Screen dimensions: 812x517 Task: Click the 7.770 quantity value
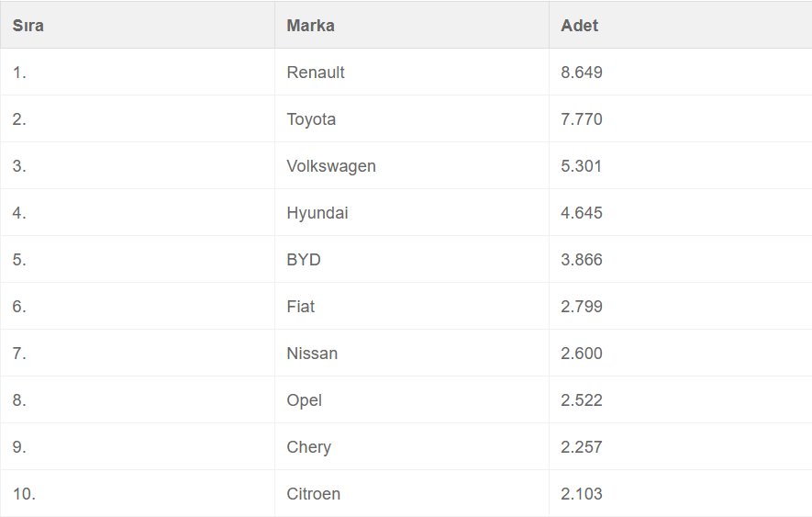coord(582,119)
